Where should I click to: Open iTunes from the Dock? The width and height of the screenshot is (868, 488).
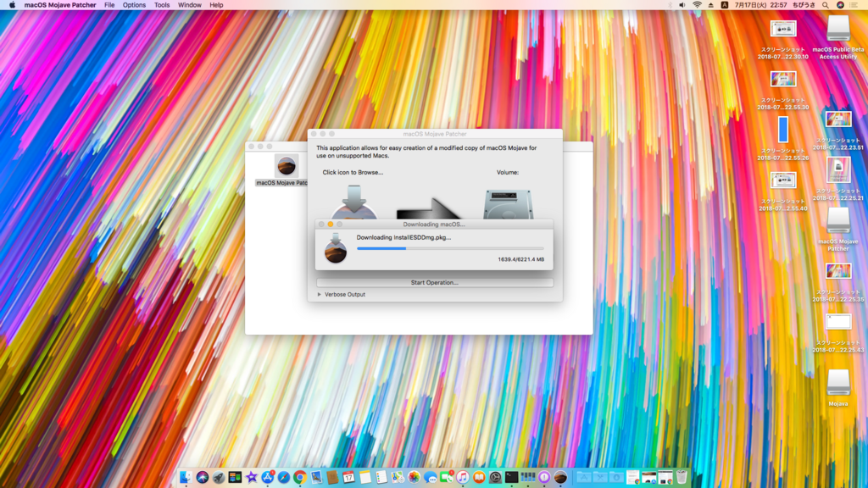pyautogui.click(x=463, y=477)
